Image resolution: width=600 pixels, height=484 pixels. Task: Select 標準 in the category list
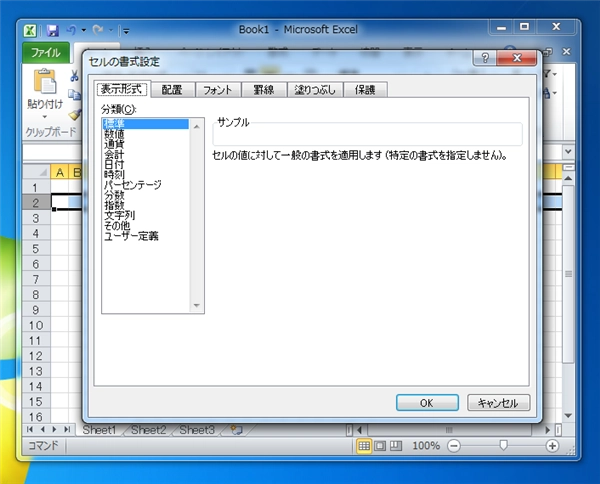point(145,124)
